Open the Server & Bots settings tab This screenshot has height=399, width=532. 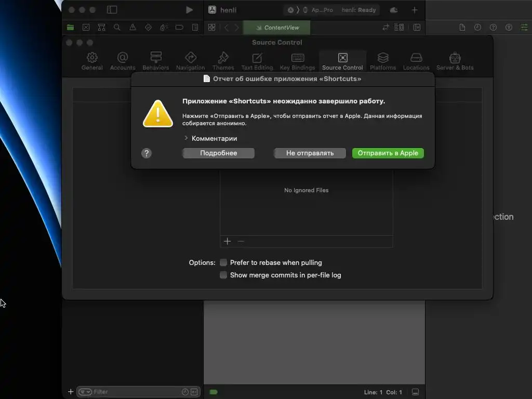(455, 61)
